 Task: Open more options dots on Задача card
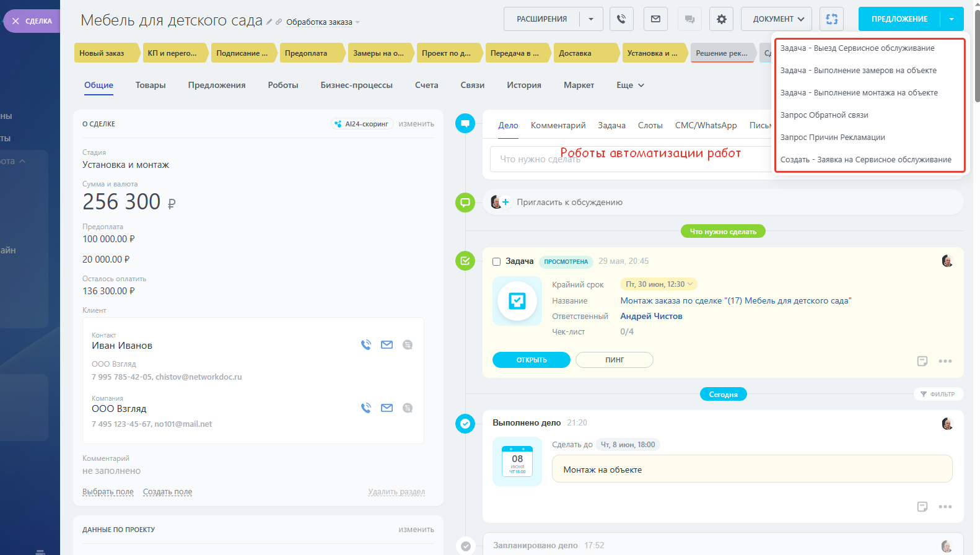(x=945, y=361)
